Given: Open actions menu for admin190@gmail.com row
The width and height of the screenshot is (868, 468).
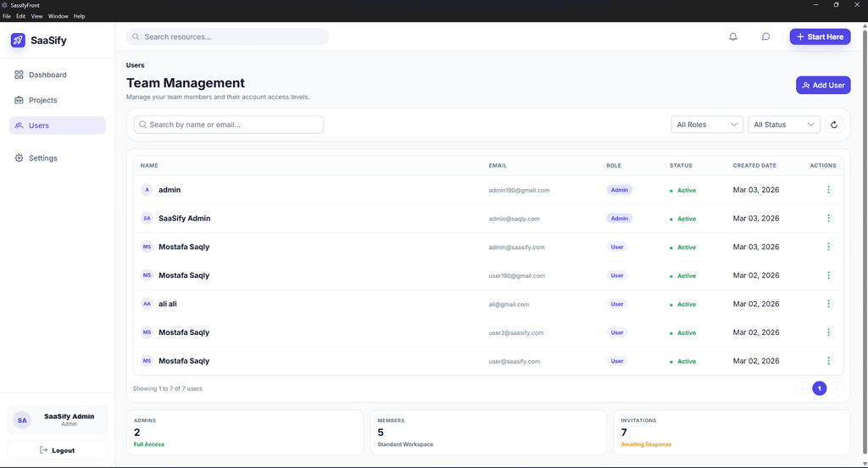Looking at the screenshot, I should click(828, 190).
